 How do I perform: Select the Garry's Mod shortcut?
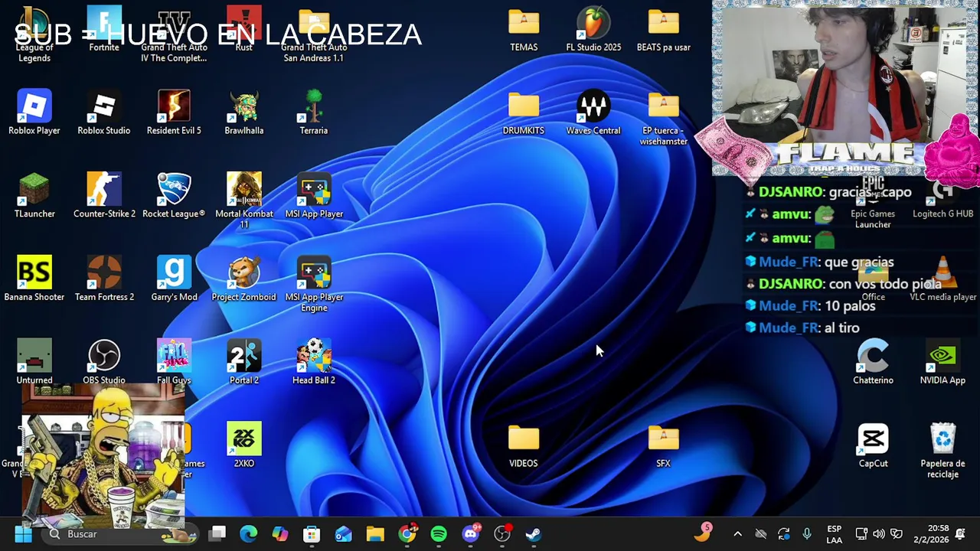174,279
